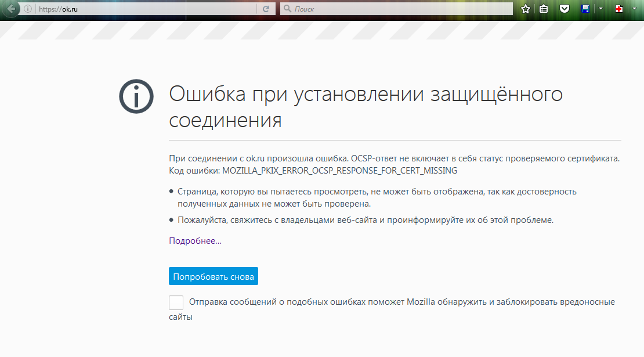Viewport: 644px width, 357px height.
Task: Reload the page with the refresh icon
Action: 266,9
